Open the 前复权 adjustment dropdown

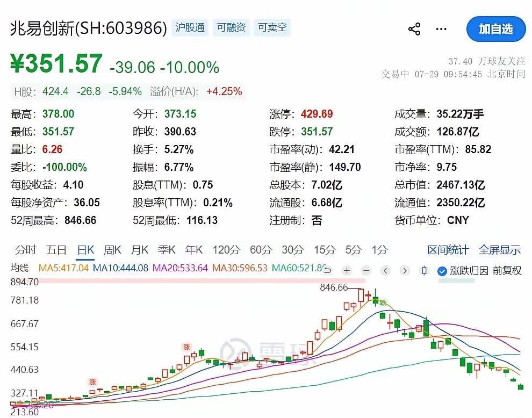[x=507, y=270]
